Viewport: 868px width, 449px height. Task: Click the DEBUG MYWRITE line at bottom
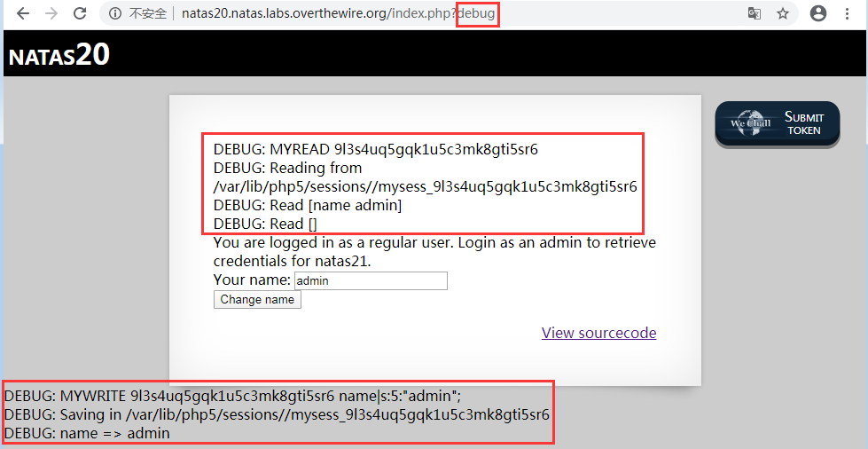click(x=232, y=396)
